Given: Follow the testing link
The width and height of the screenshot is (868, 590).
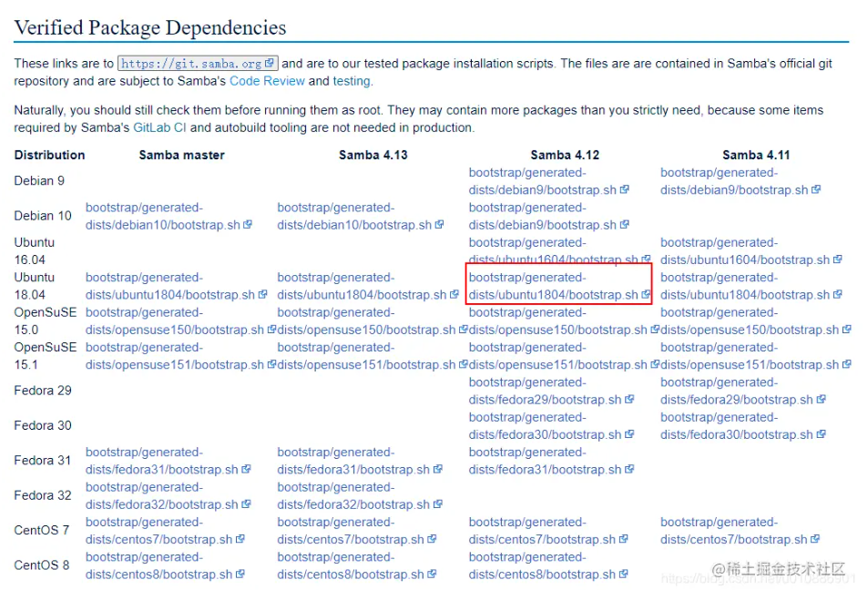Looking at the screenshot, I should (352, 81).
